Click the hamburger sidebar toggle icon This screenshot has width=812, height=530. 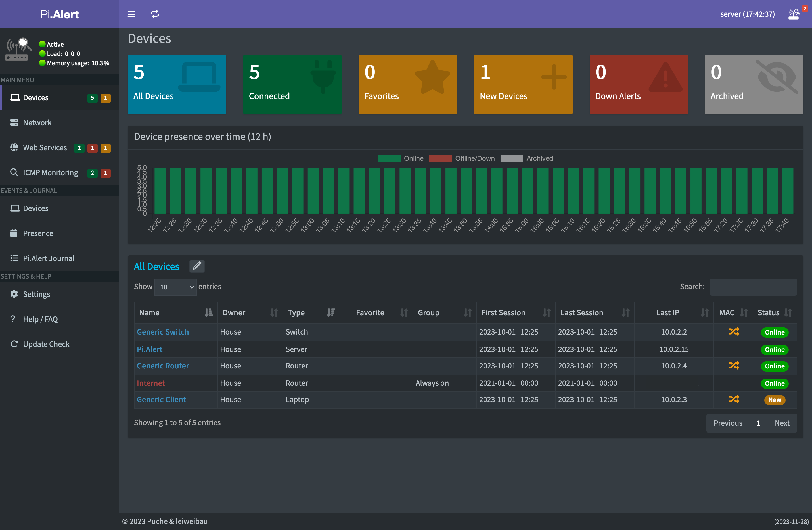131,14
